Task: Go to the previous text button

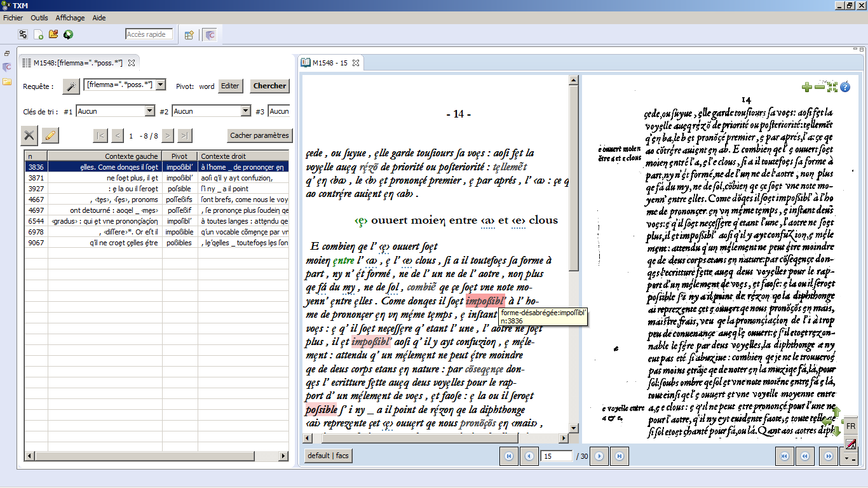Action: click(x=804, y=456)
